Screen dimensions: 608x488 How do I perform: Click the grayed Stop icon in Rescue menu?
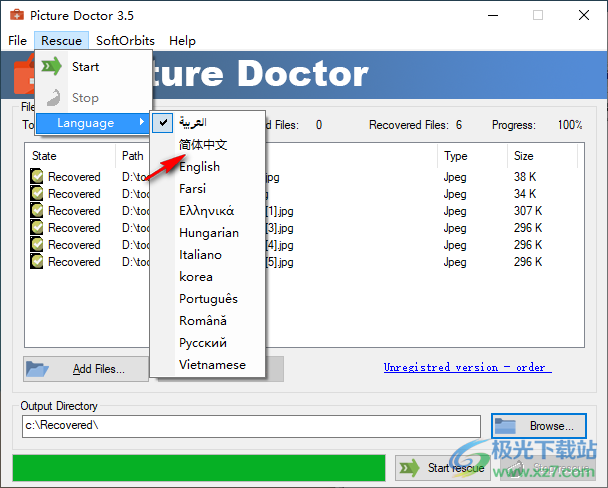coord(53,97)
